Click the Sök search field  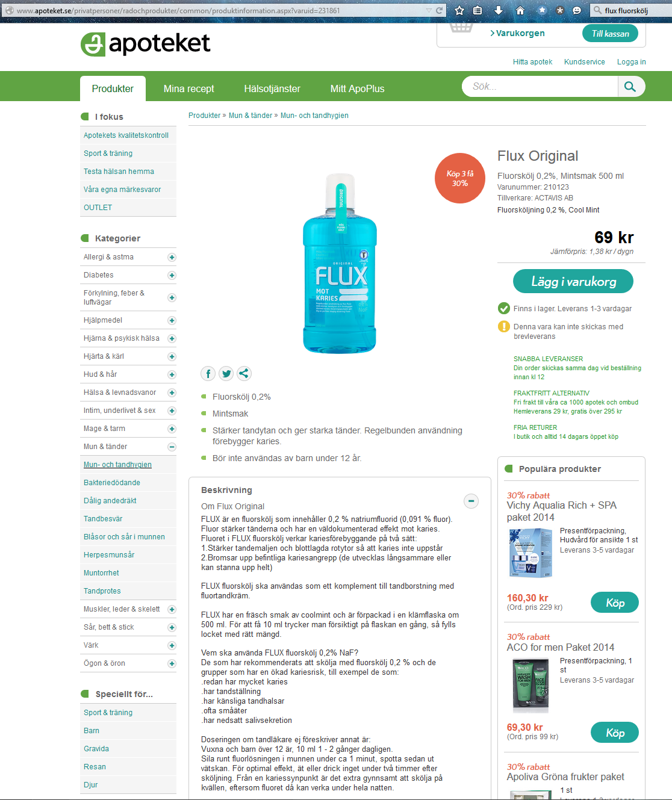(x=540, y=87)
